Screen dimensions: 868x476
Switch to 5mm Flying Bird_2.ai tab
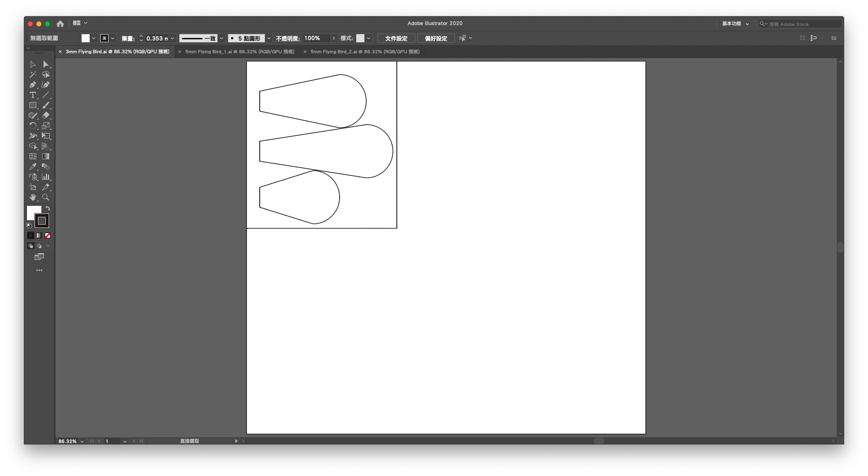[365, 52]
